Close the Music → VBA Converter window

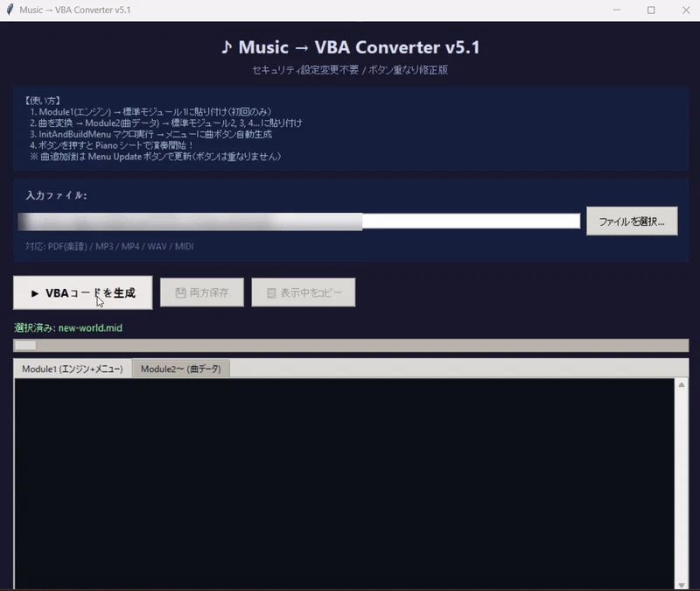pos(686,10)
